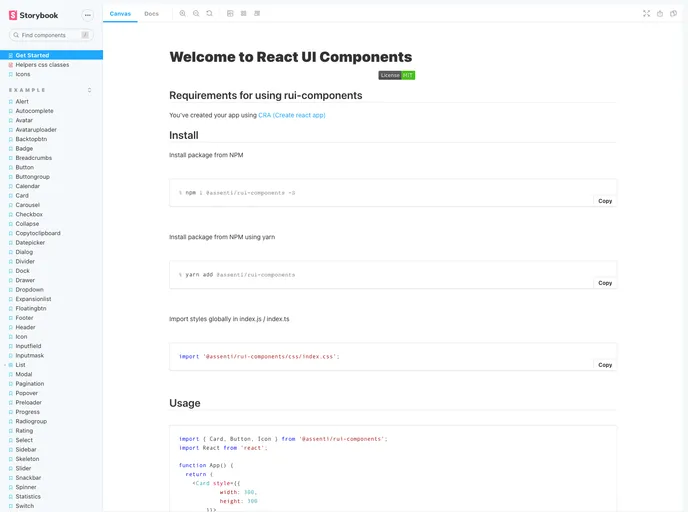Copy the css import statement
Screen dimensions: 688x512
pyautogui.click(x=605, y=365)
